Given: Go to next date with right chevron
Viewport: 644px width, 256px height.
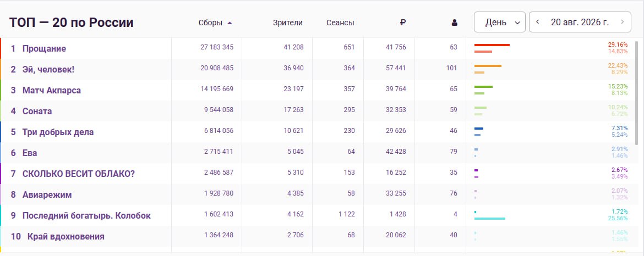Looking at the screenshot, I should coord(623,22).
